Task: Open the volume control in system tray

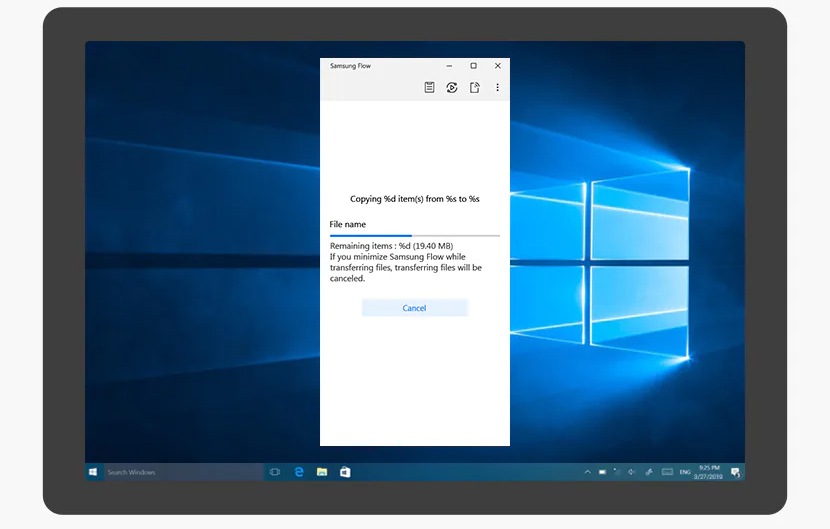Action: 632,472
